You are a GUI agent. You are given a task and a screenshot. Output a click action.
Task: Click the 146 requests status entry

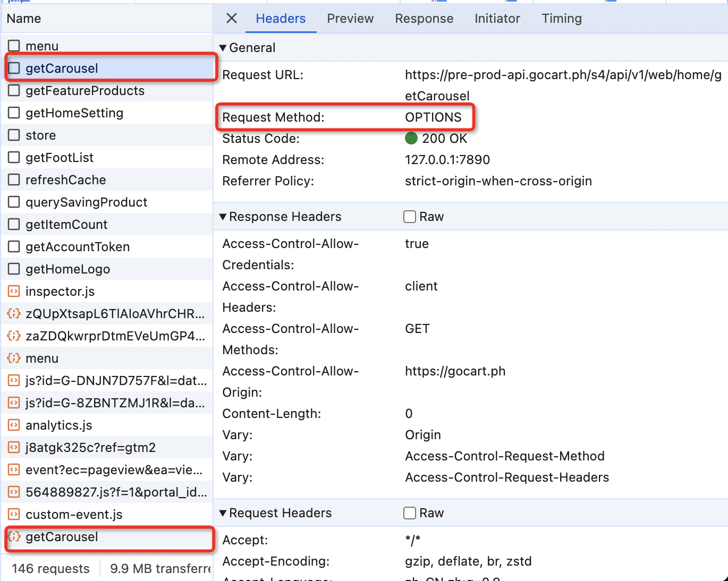click(x=50, y=569)
